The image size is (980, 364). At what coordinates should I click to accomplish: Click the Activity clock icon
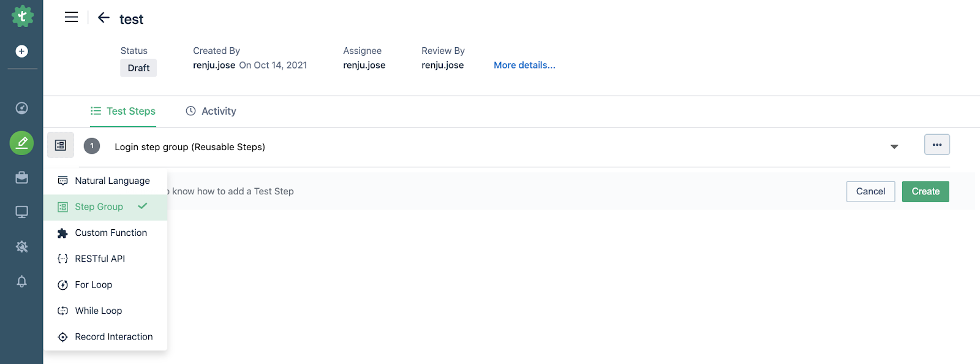tap(190, 111)
